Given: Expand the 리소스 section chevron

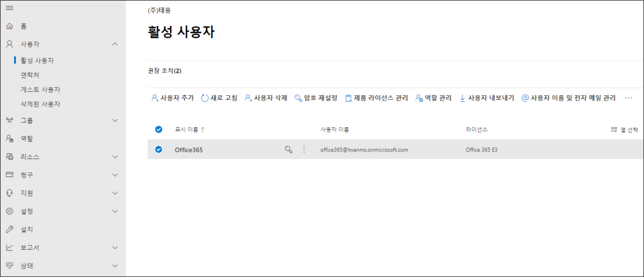Looking at the screenshot, I should [115, 156].
